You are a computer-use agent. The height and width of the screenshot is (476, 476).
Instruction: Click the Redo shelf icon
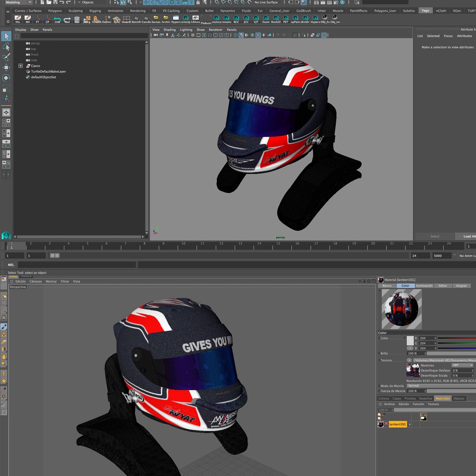click(x=67, y=19)
